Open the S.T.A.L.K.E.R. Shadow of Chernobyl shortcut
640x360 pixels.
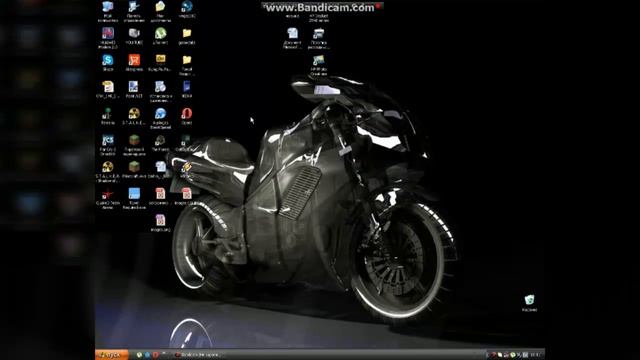[x=108, y=172]
